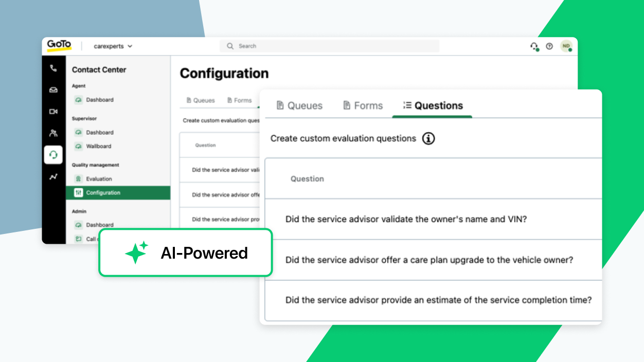Click the info icon beside custom evaluation questions

(428, 138)
